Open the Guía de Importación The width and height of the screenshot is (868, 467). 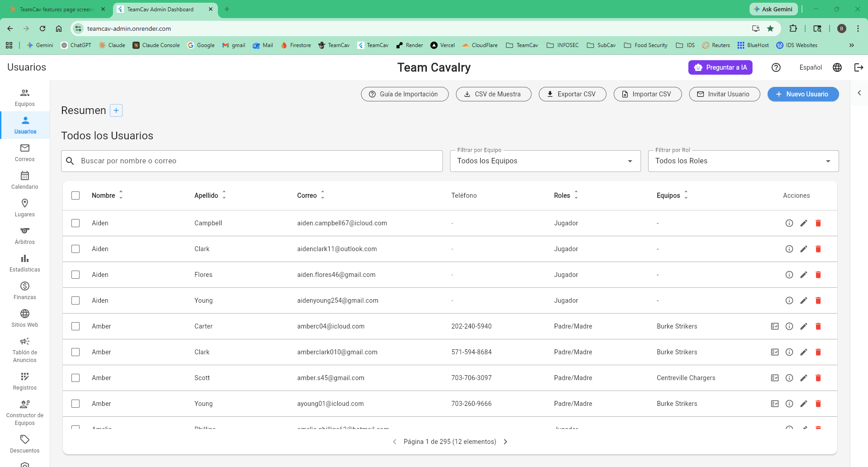tap(405, 94)
